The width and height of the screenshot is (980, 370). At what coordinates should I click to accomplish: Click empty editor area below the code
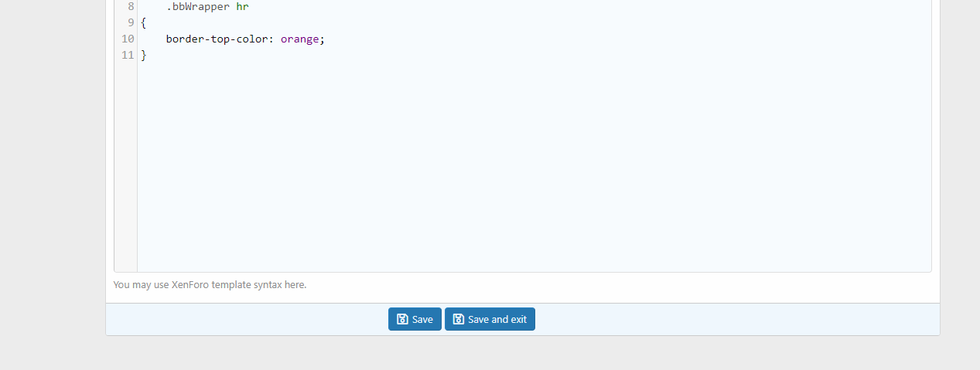point(534,170)
